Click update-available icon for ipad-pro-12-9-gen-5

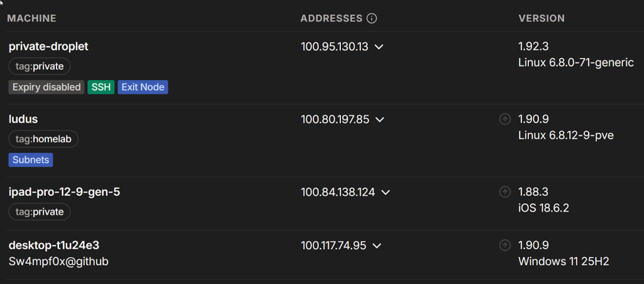tap(504, 191)
